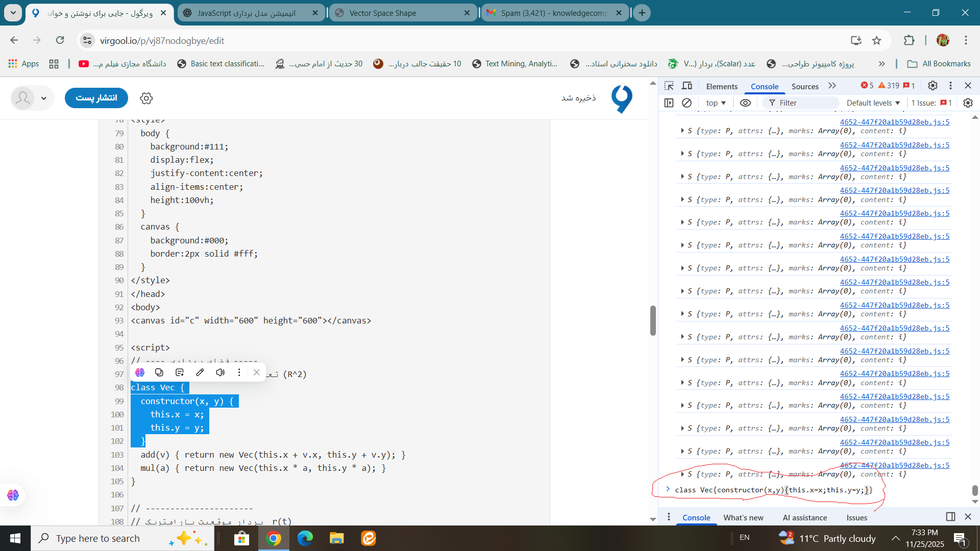Click the copy icon in the selection toolbar
This screenshot has width=980, height=551.
pos(159,372)
